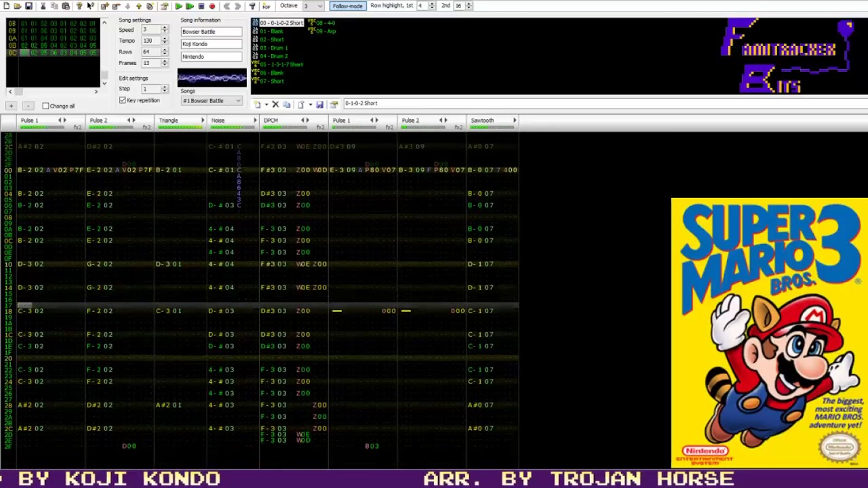This screenshot has height=488, width=868.
Task: Expand the load instrument dropdown arrow
Action: click(311, 104)
